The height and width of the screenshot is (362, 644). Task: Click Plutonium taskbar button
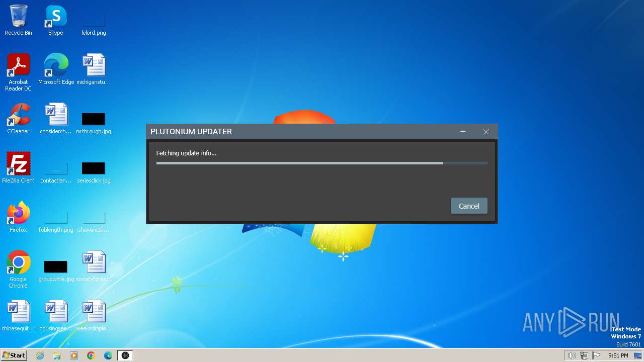click(x=125, y=355)
